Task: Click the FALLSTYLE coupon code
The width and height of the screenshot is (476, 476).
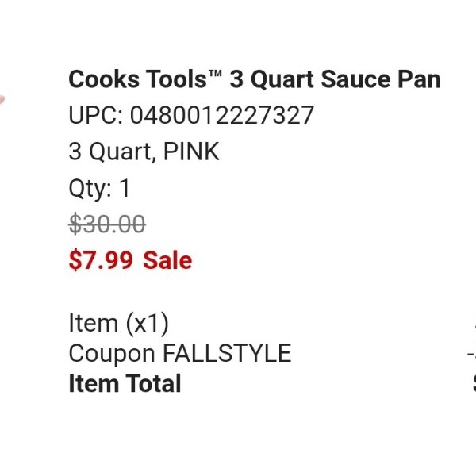Action: point(228,353)
